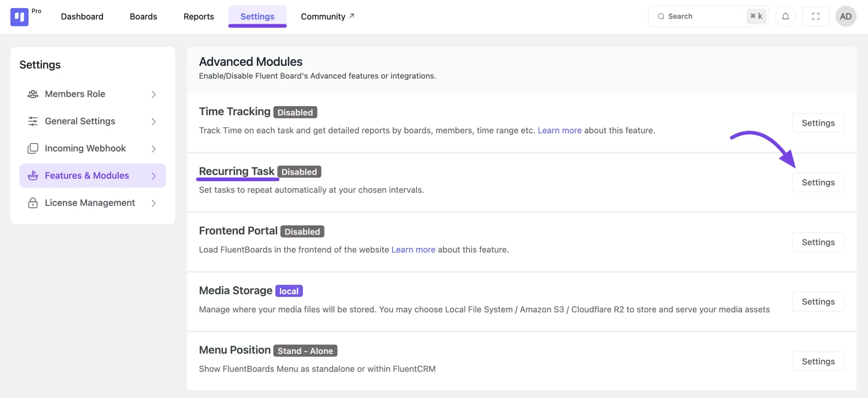Expand Features & Modules chevron
868x398 pixels.
(154, 176)
